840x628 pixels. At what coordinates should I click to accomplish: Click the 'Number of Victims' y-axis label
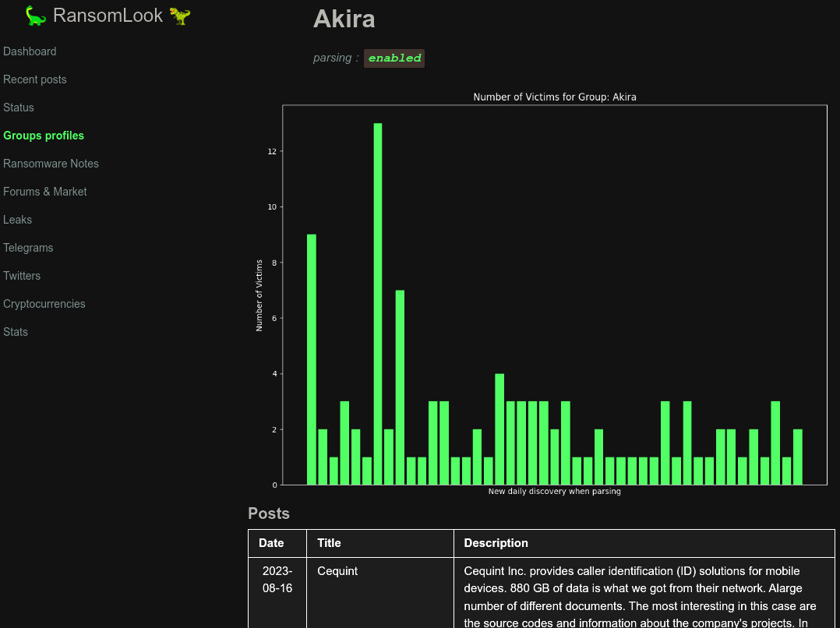259,295
